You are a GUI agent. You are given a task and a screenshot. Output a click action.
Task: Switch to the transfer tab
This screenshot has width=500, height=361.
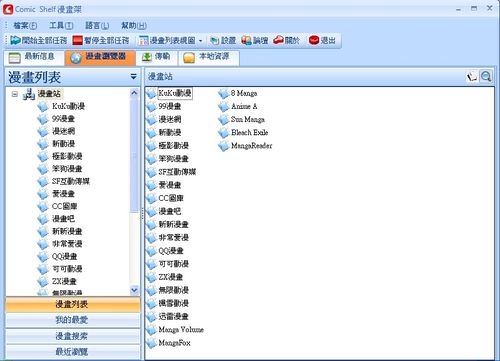157,57
